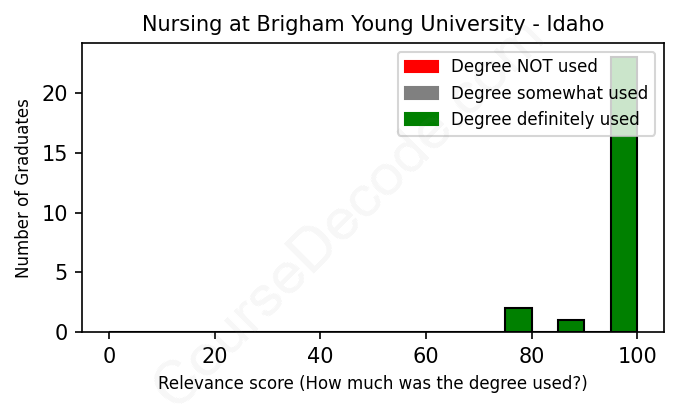Click the y-axis tick label 10
The image size is (678, 408).
[59, 213]
